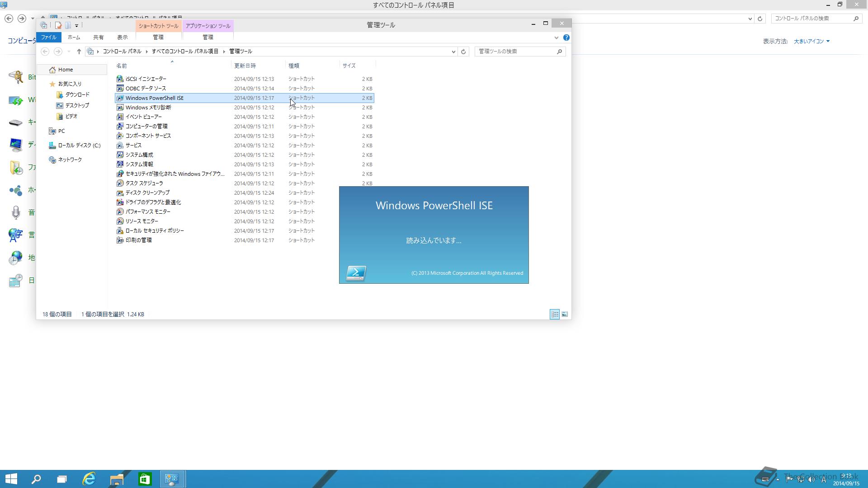Select the イベント ビューアー icon
The image size is (868, 488).
click(x=120, y=117)
